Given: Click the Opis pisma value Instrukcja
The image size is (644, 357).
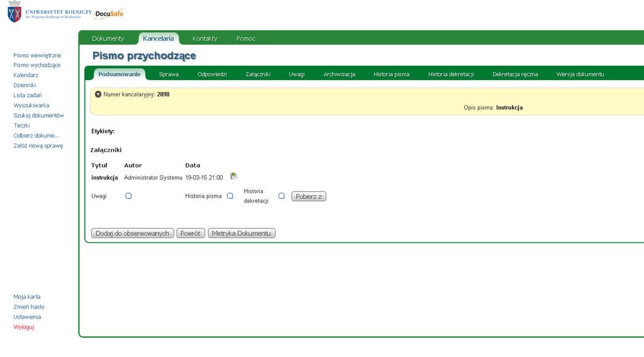Looking at the screenshot, I should point(509,108).
